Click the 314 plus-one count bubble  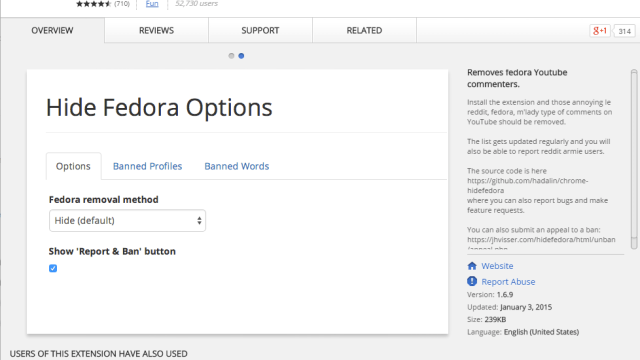pyautogui.click(x=624, y=31)
